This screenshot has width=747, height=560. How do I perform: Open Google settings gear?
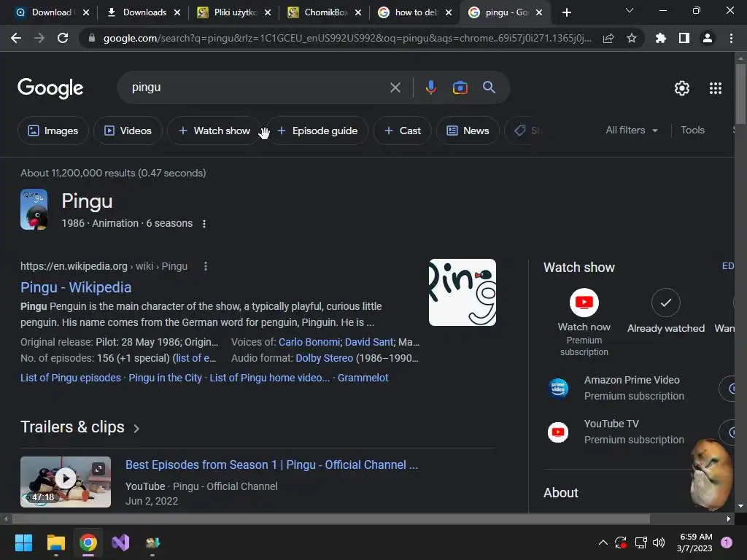click(682, 88)
